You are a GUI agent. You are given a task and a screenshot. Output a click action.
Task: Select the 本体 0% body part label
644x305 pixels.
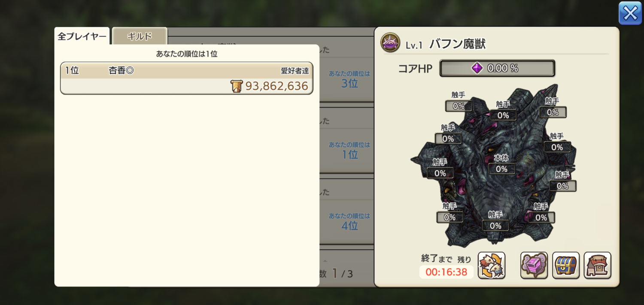click(501, 164)
